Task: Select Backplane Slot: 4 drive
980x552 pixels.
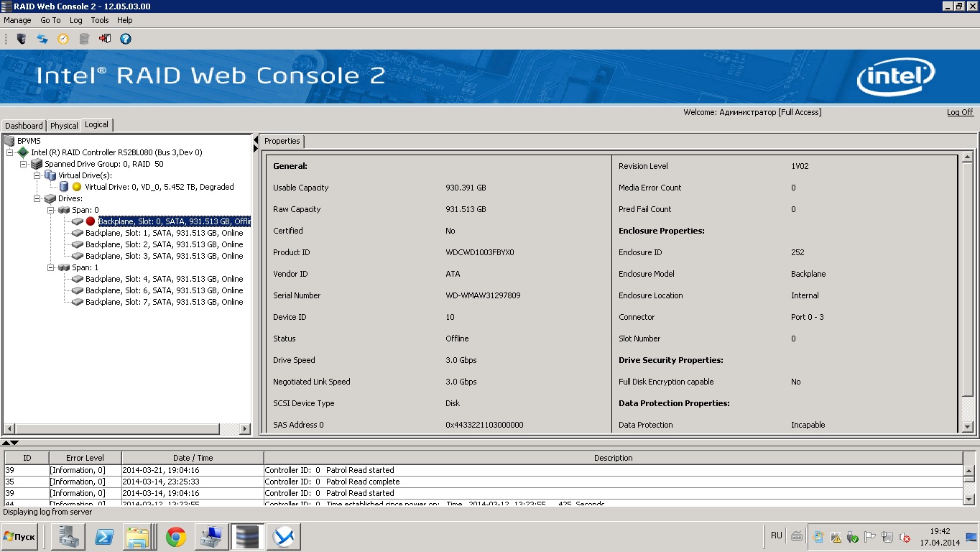Action: pos(164,279)
